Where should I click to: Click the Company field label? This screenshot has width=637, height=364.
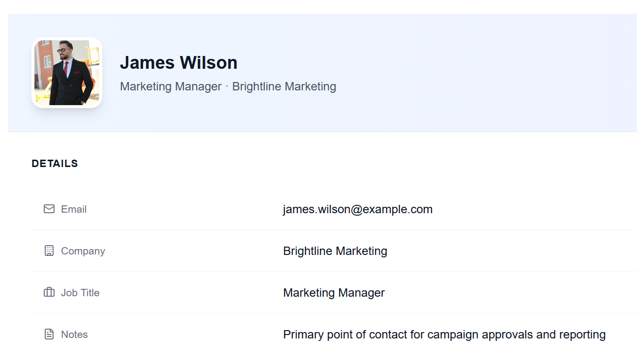[x=83, y=251]
